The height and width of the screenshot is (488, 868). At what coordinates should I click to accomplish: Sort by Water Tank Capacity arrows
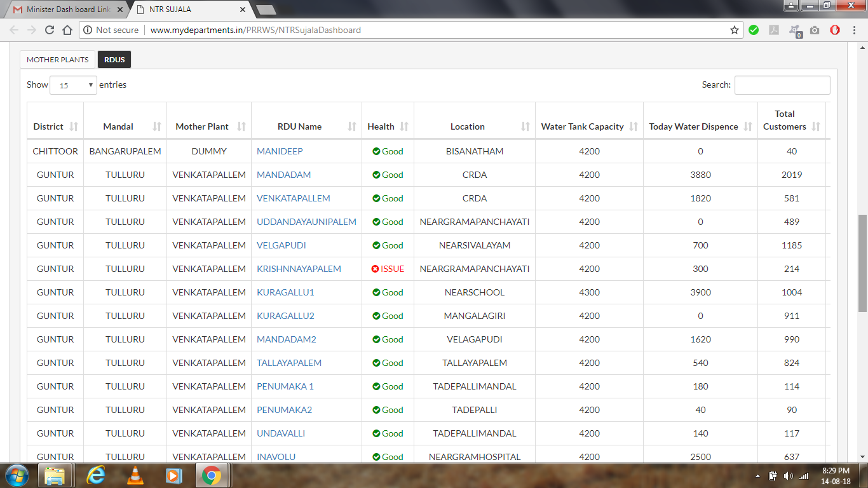(634, 126)
